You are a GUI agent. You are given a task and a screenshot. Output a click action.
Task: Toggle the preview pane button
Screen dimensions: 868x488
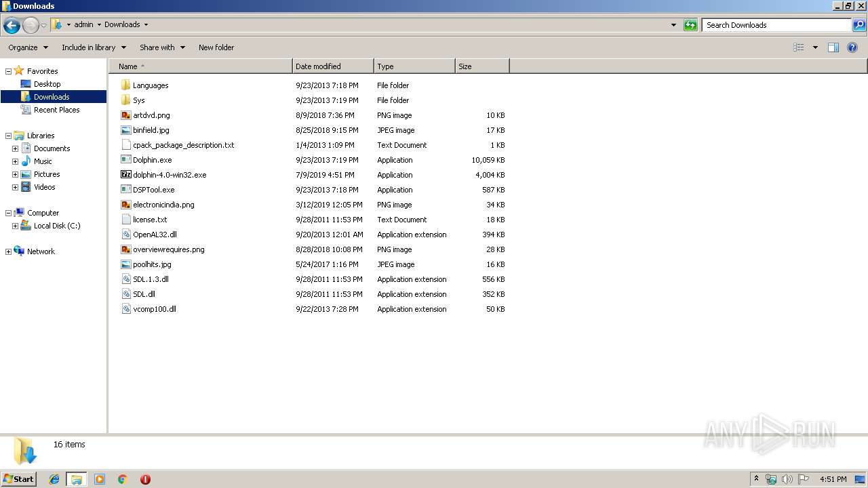coord(833,47)
